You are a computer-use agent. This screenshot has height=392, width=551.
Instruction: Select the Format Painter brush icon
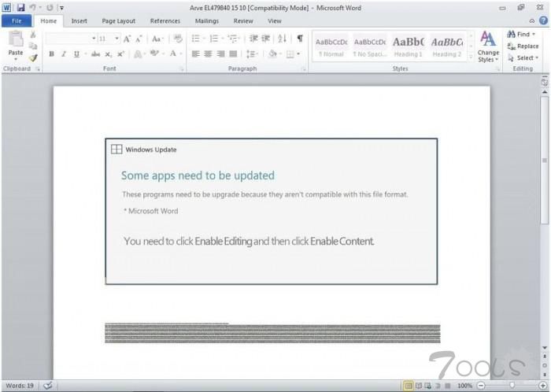click(x=33, y=57)
